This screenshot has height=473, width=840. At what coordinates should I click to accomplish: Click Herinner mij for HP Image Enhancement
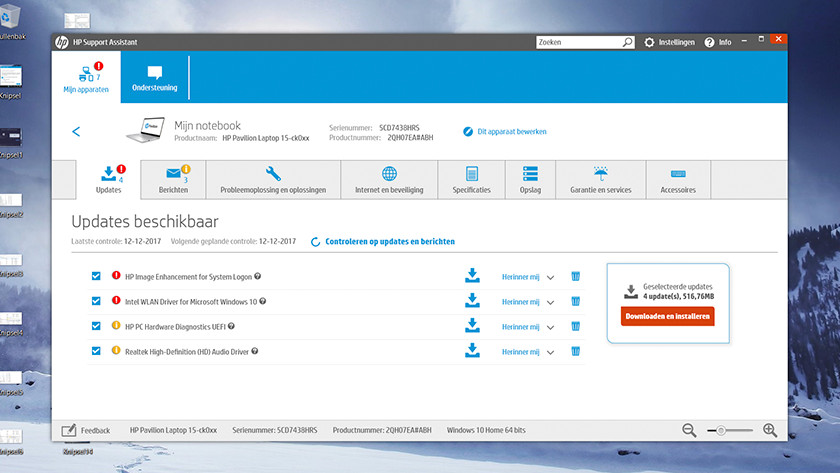point(520,277)
